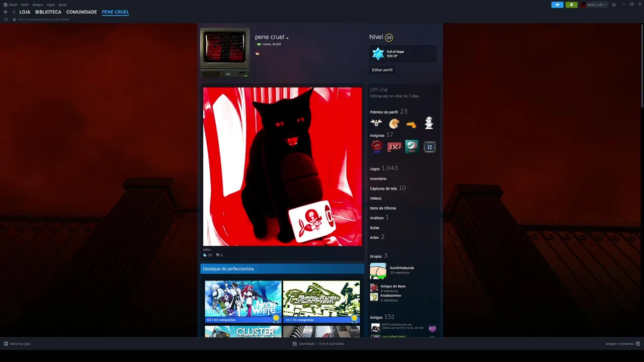Open the Jogos 1.043 games list
The image size is (644, 362).
tap(384, 168)
